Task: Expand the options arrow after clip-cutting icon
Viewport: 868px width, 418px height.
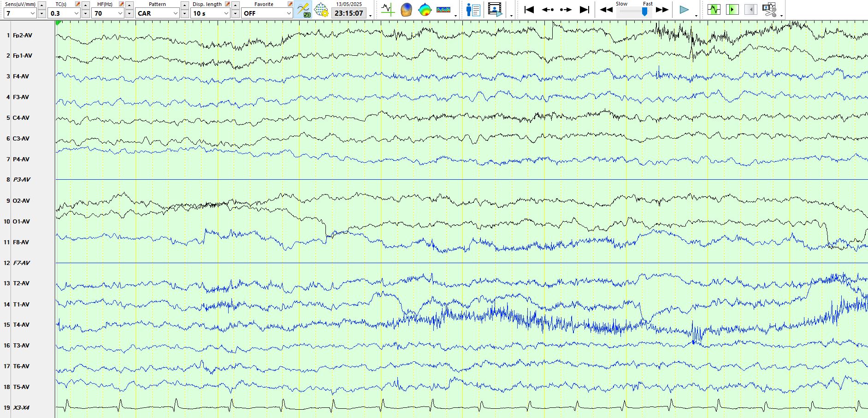Action: coord(782,16)
